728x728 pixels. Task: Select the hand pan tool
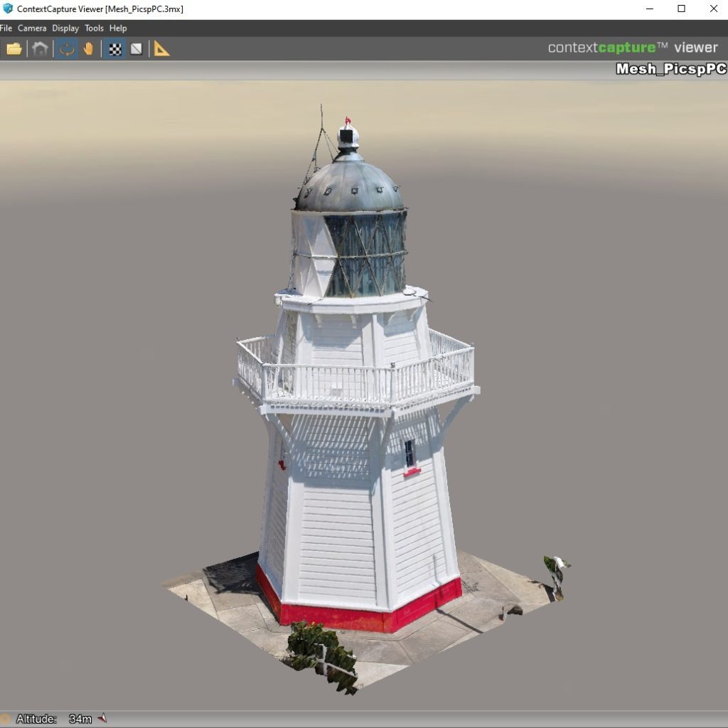pyautogui.click(x=88, y=48)
